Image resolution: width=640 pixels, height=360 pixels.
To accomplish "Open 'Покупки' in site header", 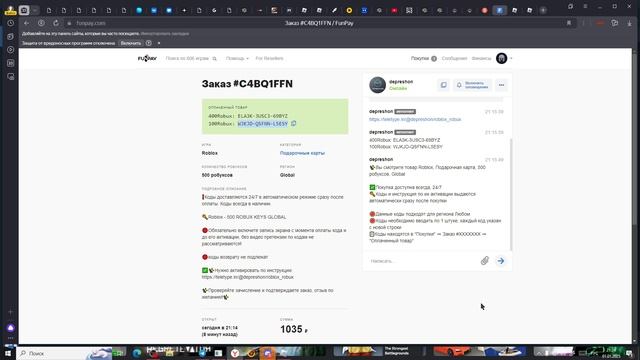I will (x=423, y=58).
